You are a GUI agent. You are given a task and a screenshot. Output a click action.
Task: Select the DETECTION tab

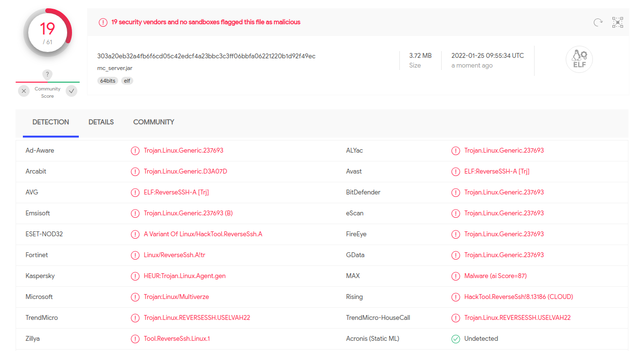51,122
